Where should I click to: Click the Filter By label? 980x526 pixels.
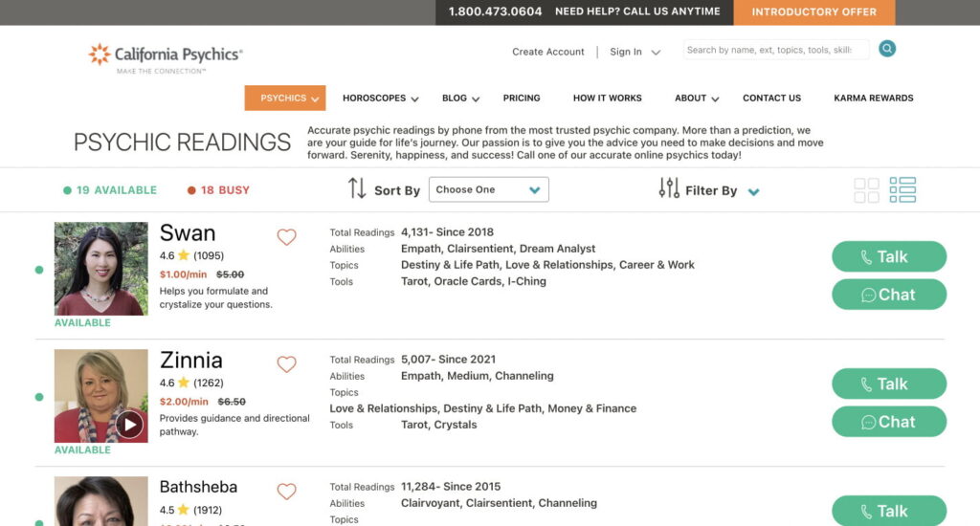[x=711, y=190]
